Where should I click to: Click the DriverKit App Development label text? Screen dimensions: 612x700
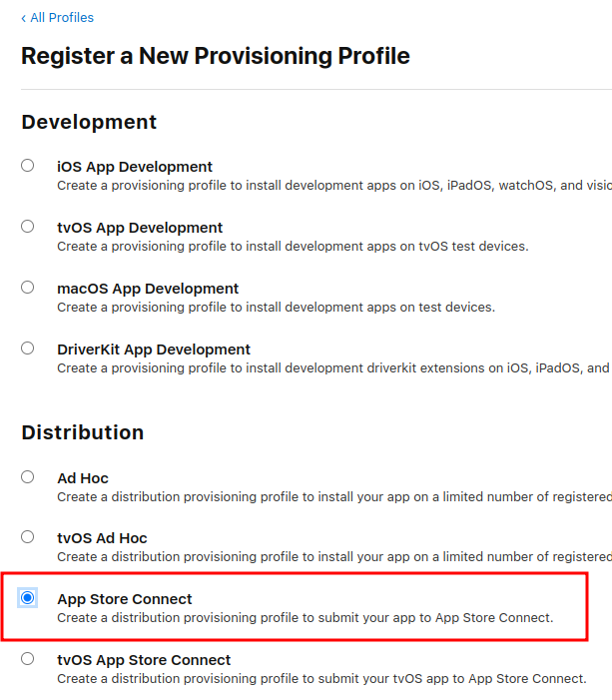tap(154, 350)
